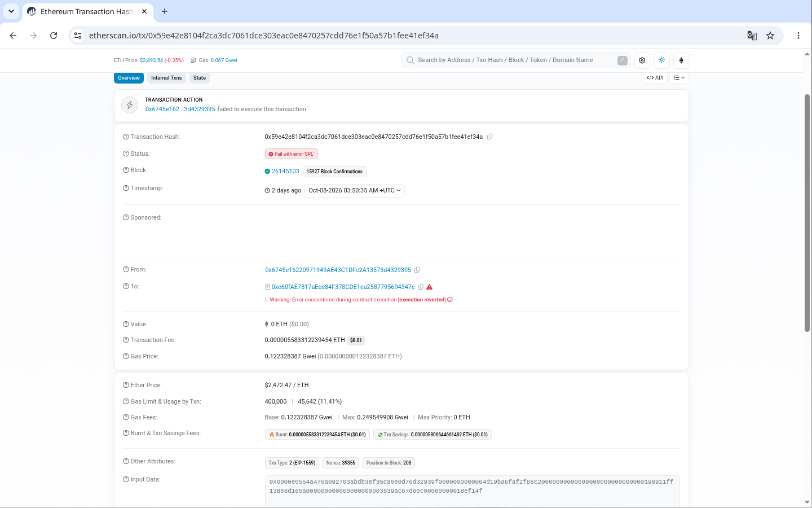Click the 15927 Block Confirmations badge
The image size is (812, 508).
coord(334,172)
